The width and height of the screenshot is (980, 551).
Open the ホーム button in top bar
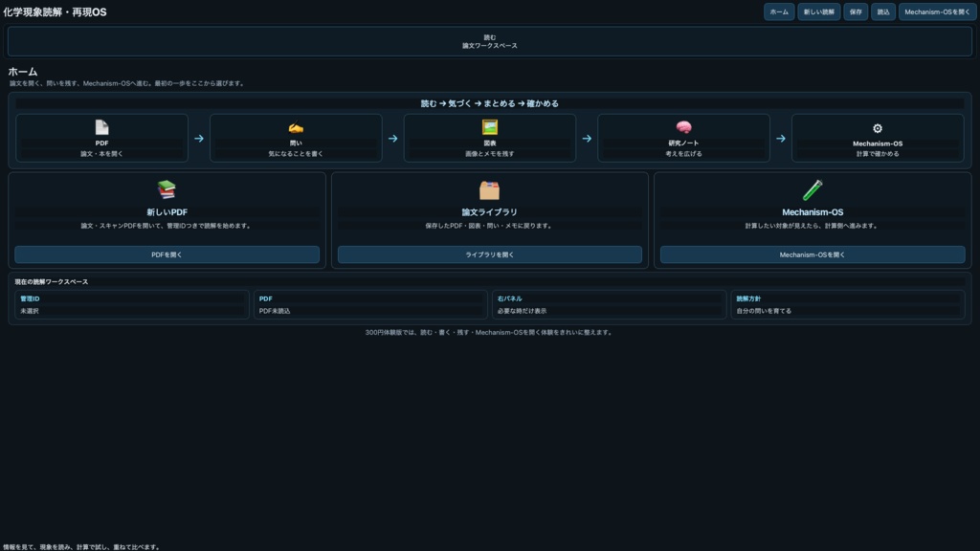[779, 11]
